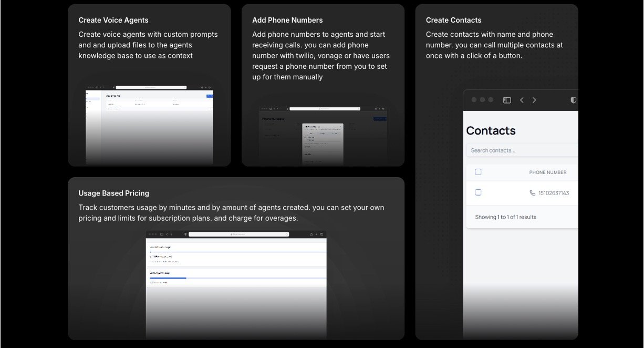
Task: Click the phone icon beside 15102637143
Action: point(533,193)
